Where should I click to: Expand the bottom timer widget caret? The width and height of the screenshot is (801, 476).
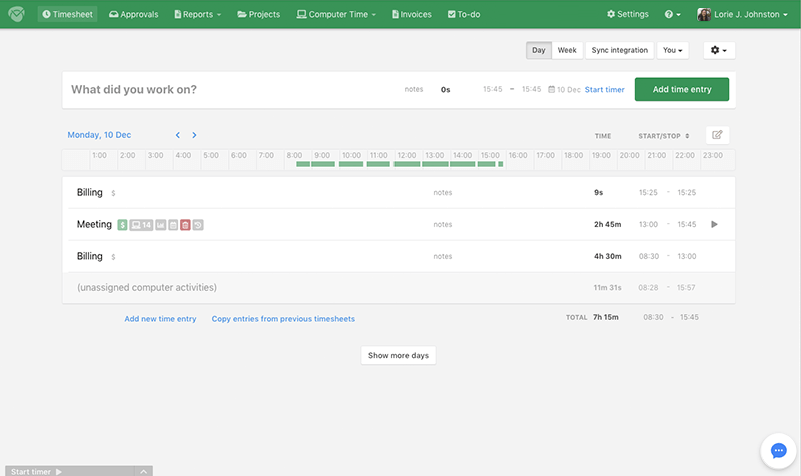[144, 471]
